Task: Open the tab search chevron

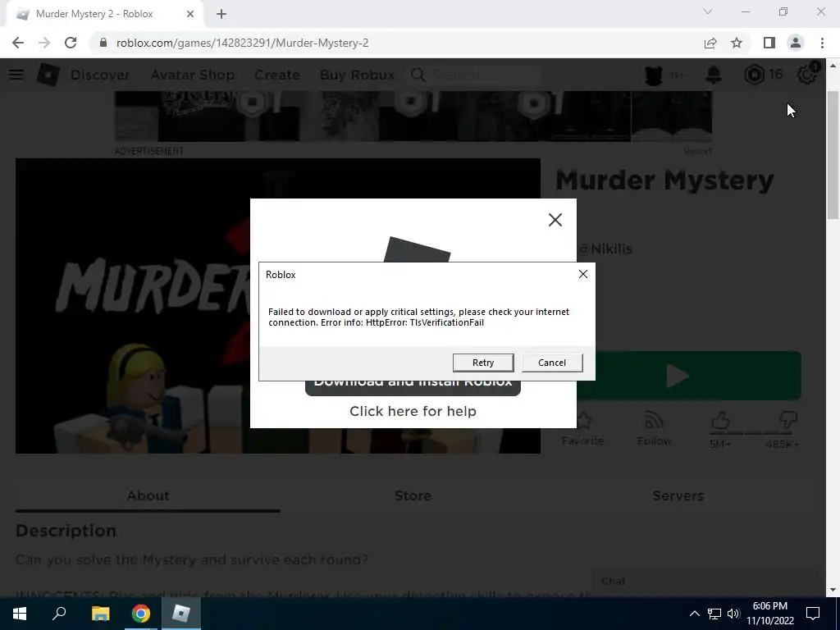Action: [708, 11]
